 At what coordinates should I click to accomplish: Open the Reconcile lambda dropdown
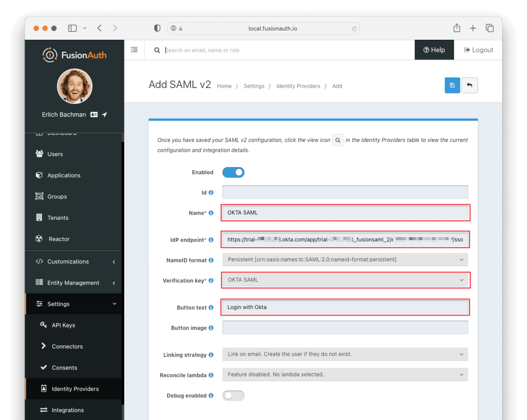pyautogui.click(x=345, y=375)
